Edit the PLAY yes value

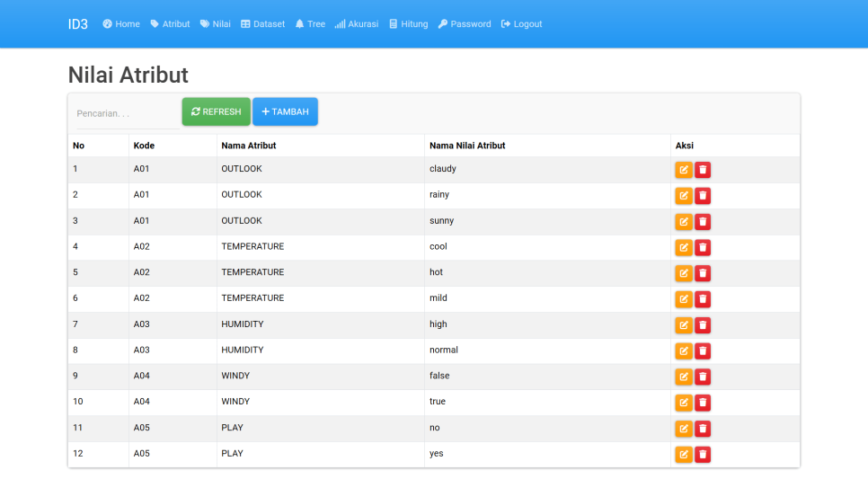684,455
